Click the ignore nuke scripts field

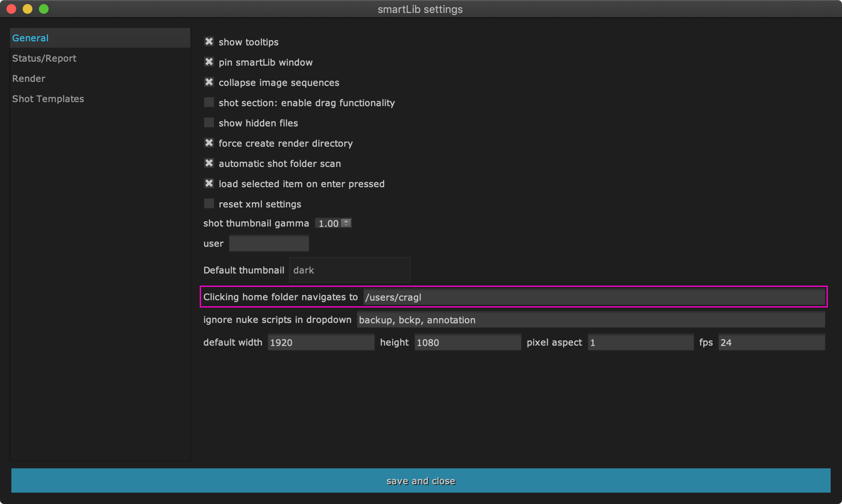590,320
